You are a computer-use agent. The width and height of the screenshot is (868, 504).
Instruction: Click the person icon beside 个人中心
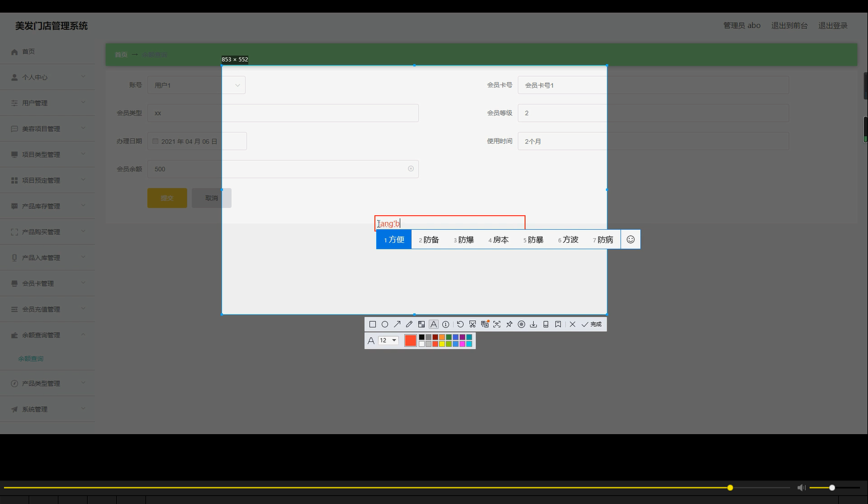14,77
